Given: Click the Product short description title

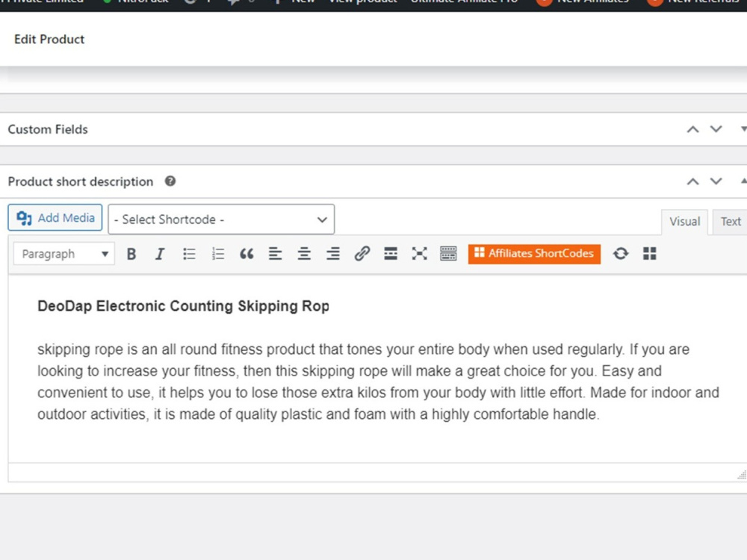Looking at the screenshot, I should 81,182.
